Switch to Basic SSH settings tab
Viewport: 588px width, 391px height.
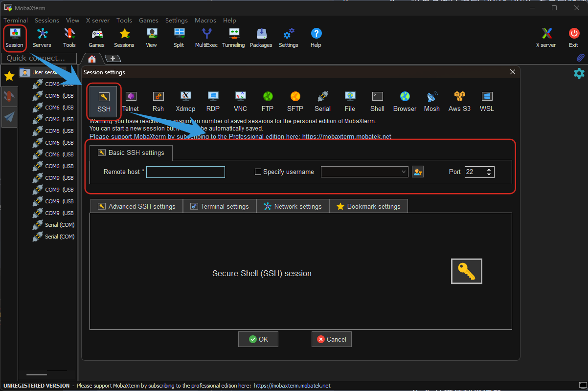(x=131, y=152)
